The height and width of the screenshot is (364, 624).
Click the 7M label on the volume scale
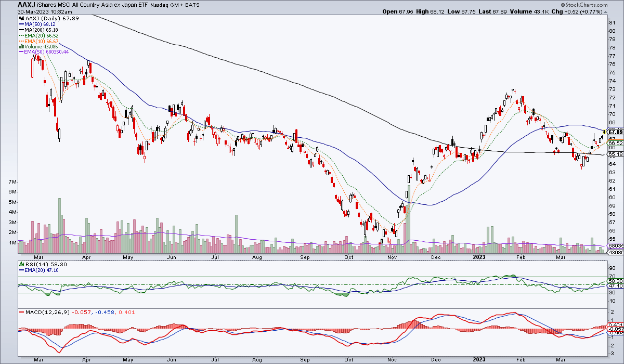[x=13, y=182]
